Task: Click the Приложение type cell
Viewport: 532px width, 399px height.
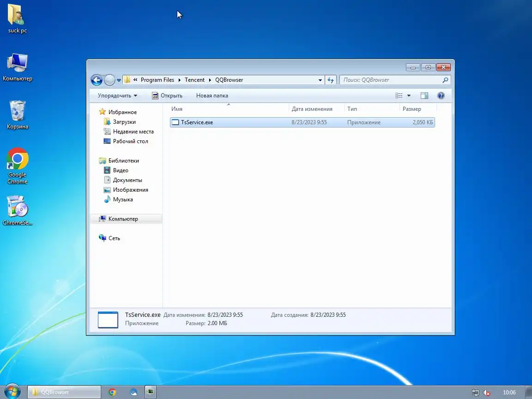Action: (364, 122)
